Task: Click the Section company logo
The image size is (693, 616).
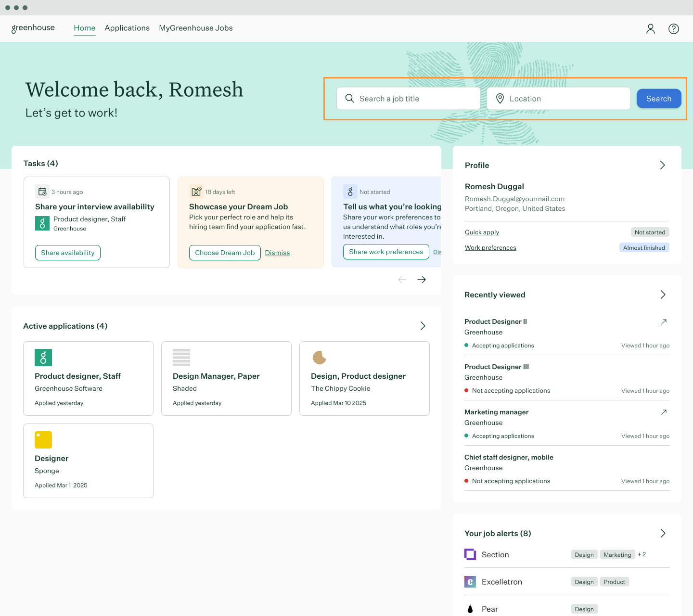Action: pos(470,554)
